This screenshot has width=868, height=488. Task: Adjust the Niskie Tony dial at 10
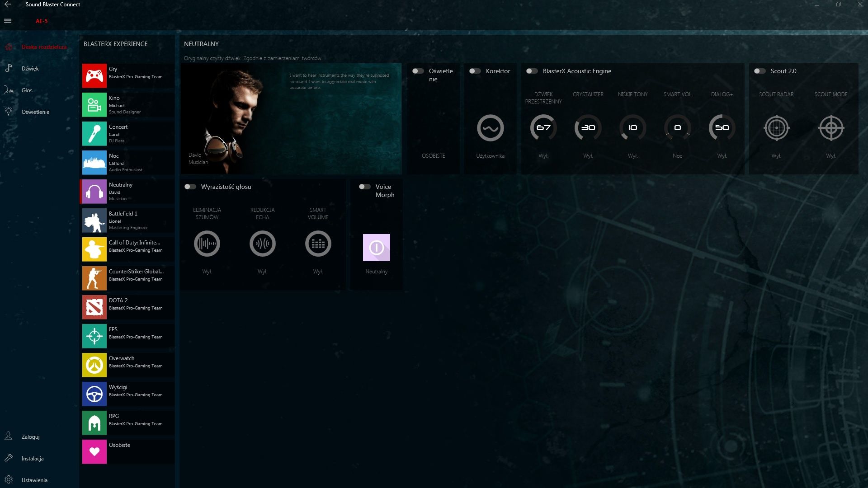click(x=632, y=128)
